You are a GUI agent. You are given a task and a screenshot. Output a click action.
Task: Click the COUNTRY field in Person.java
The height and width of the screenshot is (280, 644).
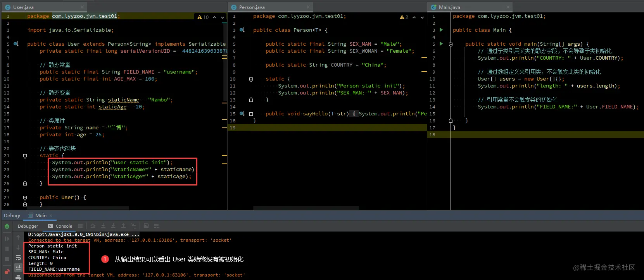click(x=342, y=65)
